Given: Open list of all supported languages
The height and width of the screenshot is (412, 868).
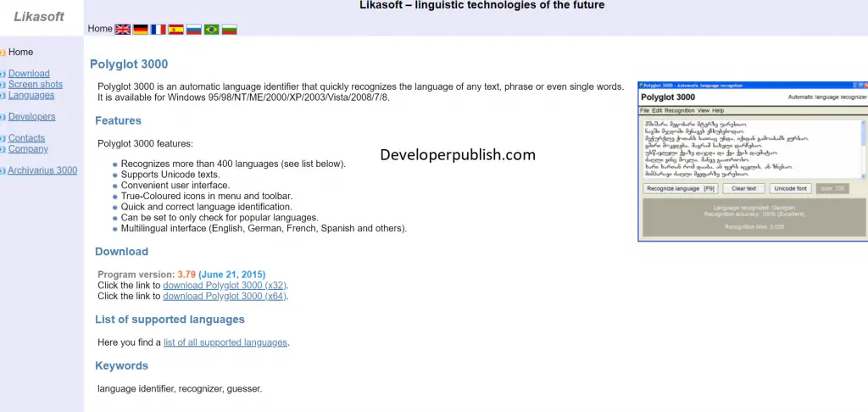Looking at the screenshot, I should click(225, 342).
